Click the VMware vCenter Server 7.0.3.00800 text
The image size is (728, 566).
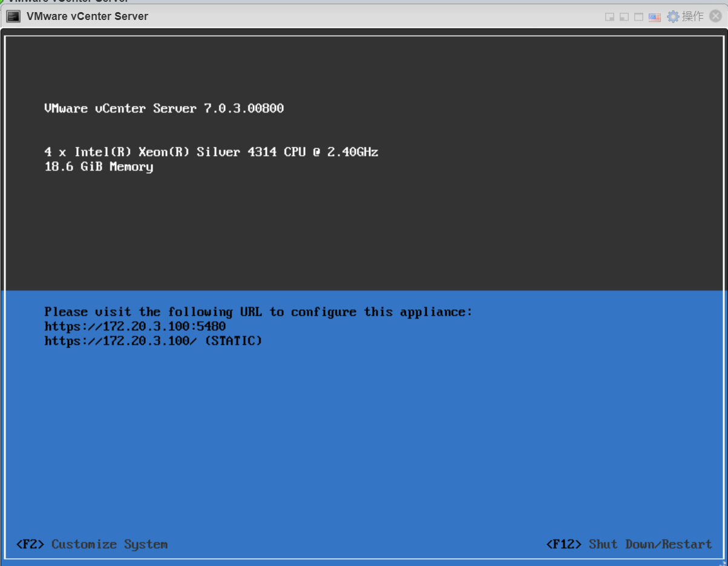coord(164,109)
